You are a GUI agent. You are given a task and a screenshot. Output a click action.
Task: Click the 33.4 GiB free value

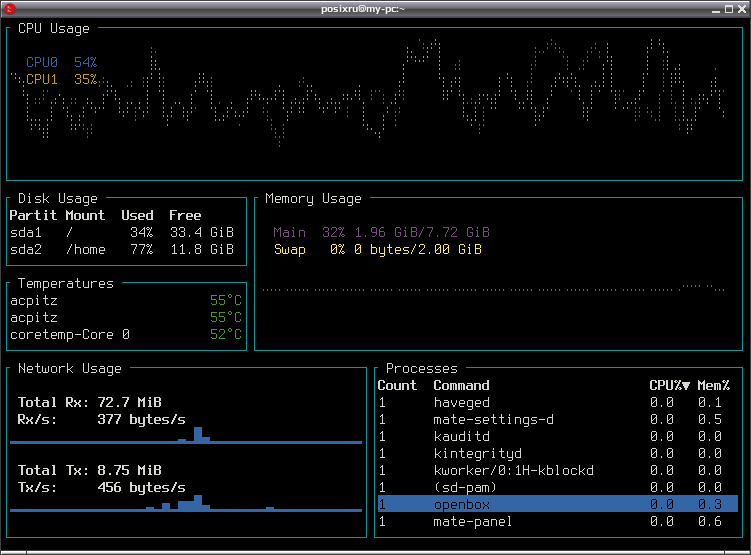(202, 233)
